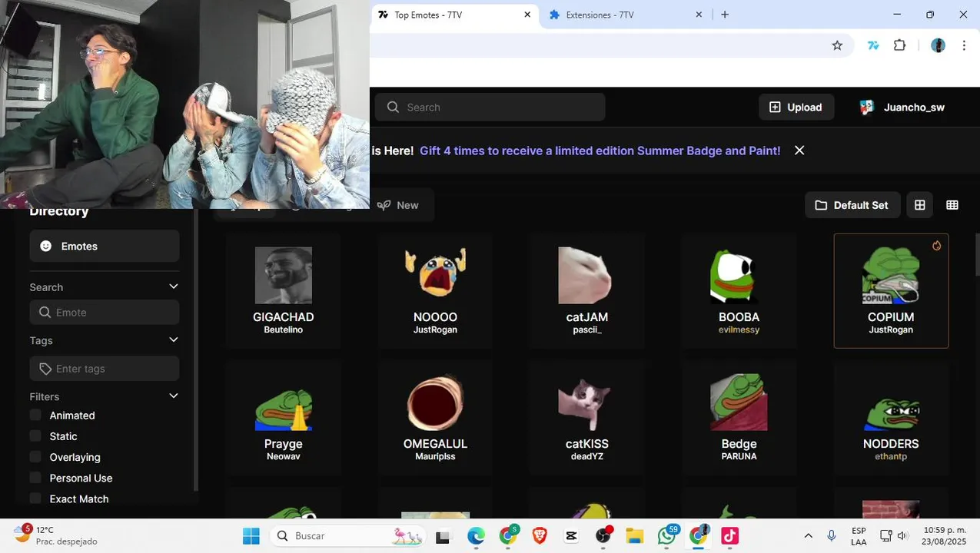The width and height of the screenshot is (980, 553).
Task: Open the Bedge emote by PARUNA
Action: (x=739, y=418)
